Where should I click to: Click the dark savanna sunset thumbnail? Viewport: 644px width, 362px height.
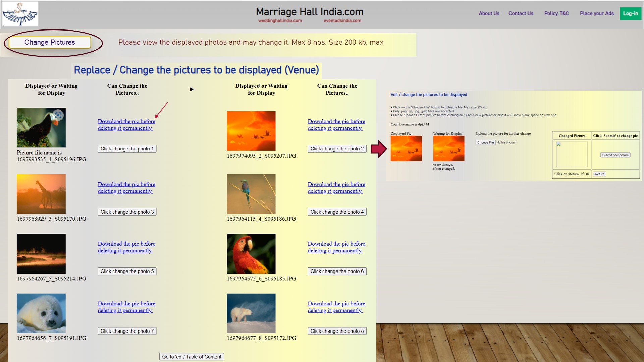coord(41,254)
